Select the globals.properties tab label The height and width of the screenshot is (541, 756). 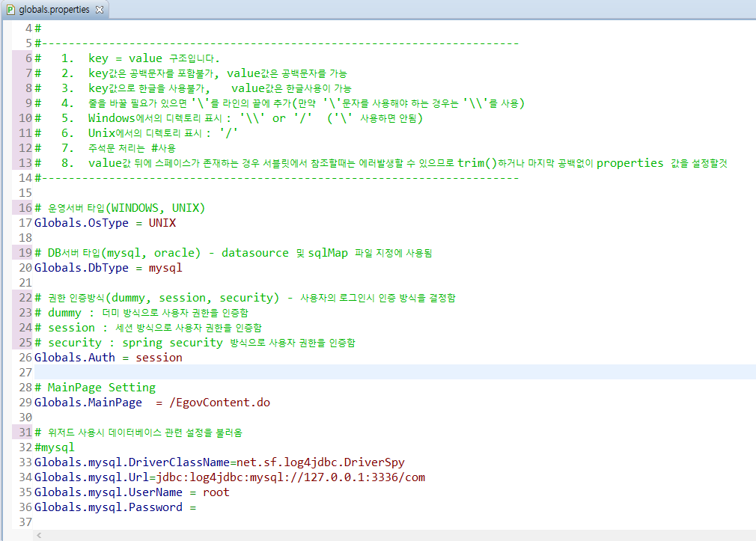coord(54,10)
